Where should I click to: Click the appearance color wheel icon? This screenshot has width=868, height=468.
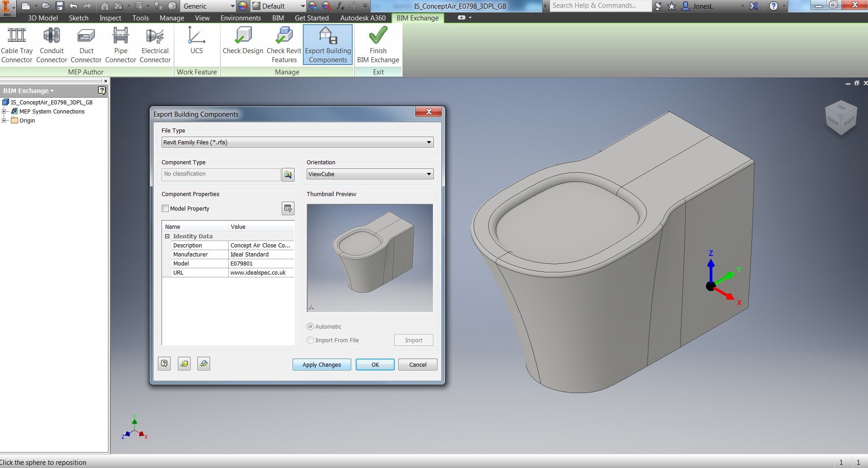pyautogui.click(x=243, y=6)
